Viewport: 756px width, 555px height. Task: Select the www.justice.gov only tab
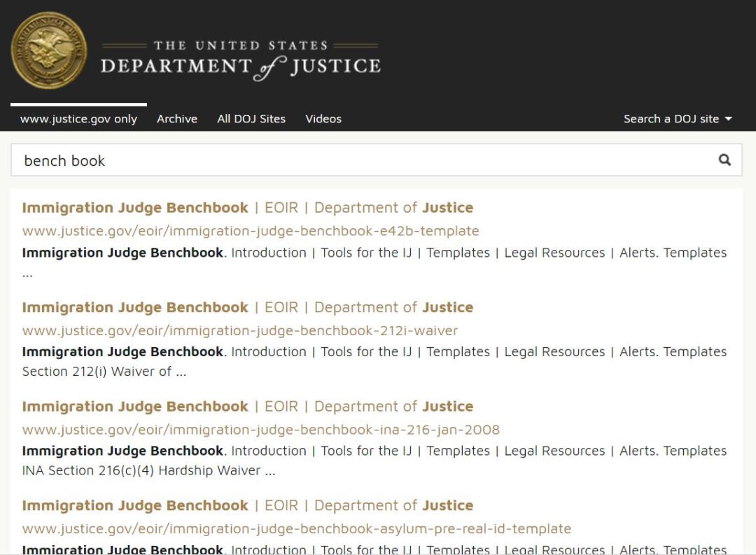78,118
